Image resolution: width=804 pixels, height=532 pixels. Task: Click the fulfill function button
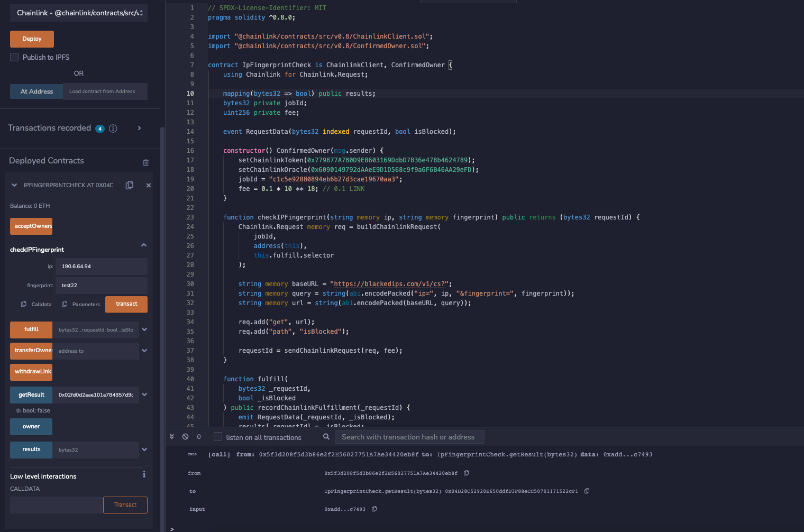(x=31, y=329)
